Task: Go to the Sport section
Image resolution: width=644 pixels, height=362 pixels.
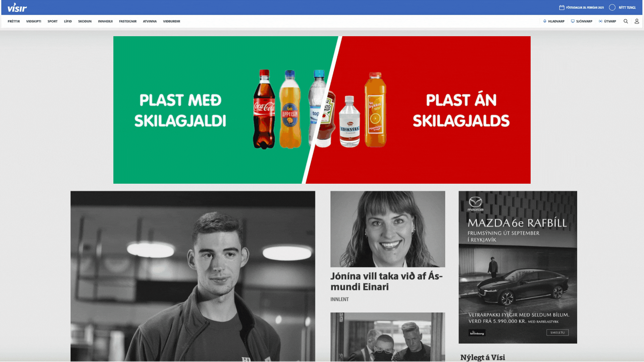Action: coord(52,21)
